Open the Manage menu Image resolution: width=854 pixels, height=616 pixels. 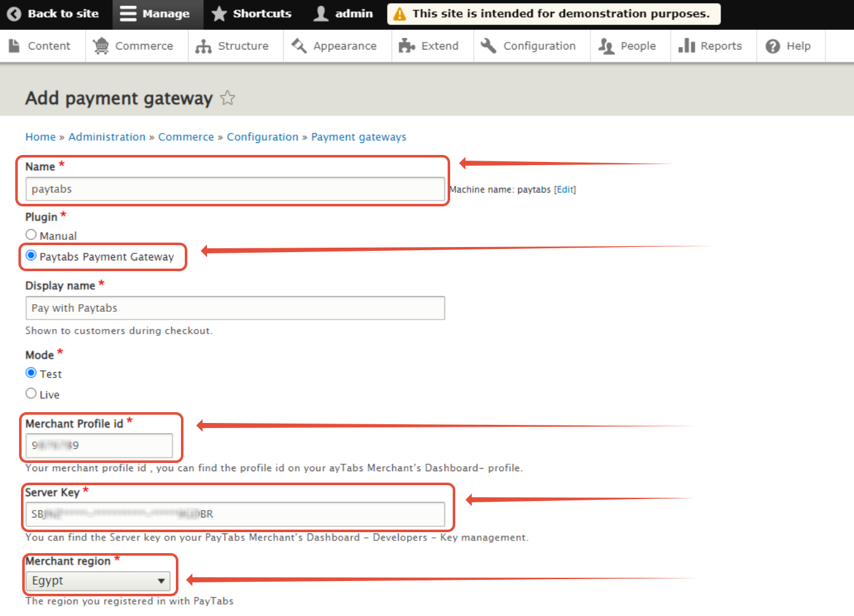pos(157,14)
